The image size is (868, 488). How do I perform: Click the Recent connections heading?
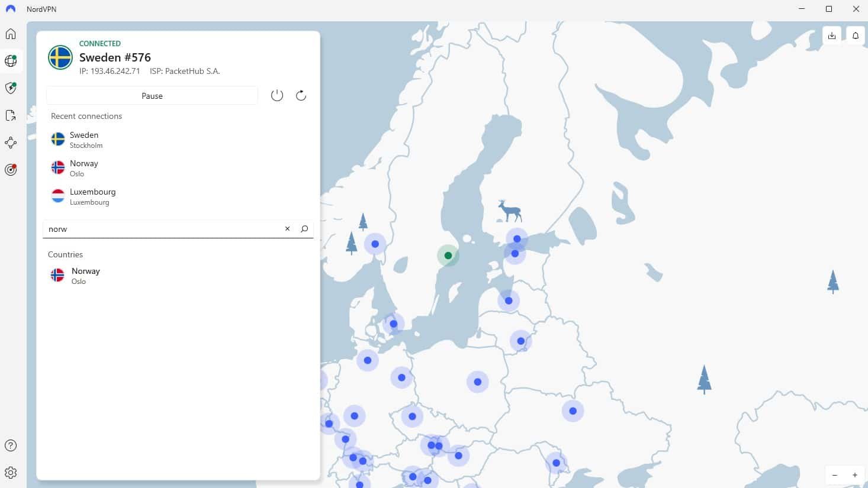point(86,116)
